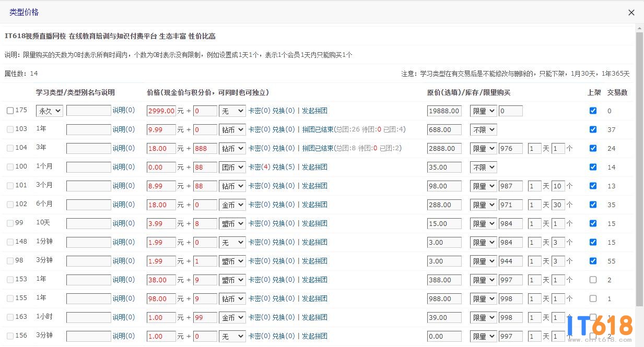Screen dimensions: 644x347
Task: Click the 19888.00 original price field
Action: click(x=444, y=111)
